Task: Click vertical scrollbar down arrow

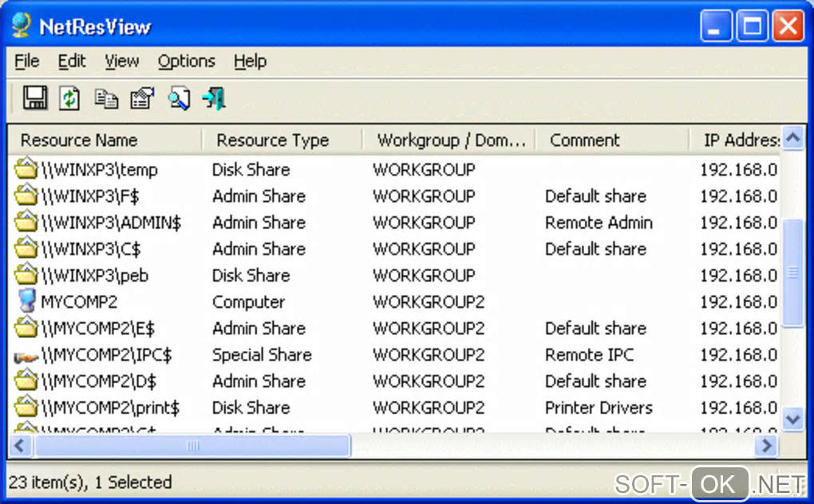Action: click(x=792, y=419)
